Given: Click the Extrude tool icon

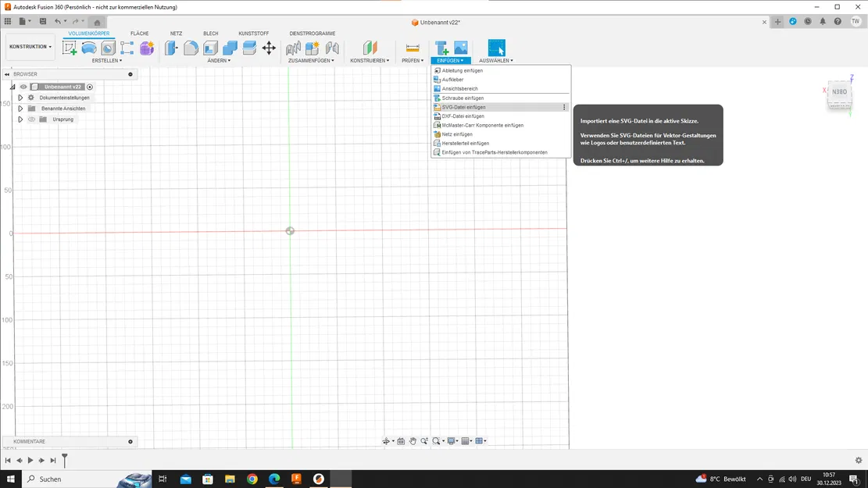Looking at the screenshot, I should (89, 48).
